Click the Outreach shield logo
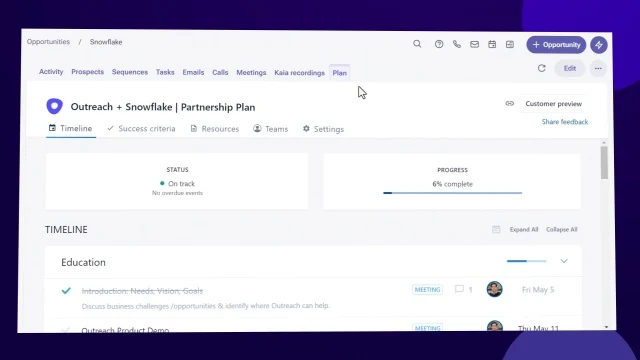This screenshot has height=360, width=640. coord(54,106)
